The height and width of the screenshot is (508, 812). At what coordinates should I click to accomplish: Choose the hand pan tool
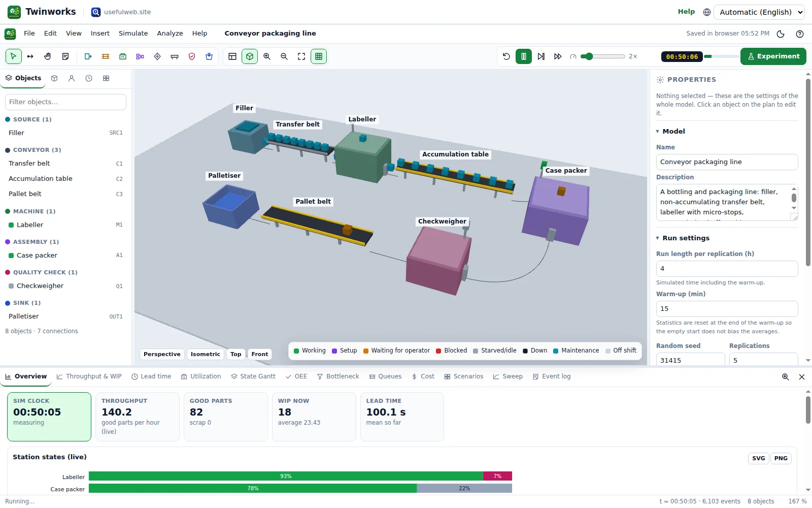(x=48, y=56)
